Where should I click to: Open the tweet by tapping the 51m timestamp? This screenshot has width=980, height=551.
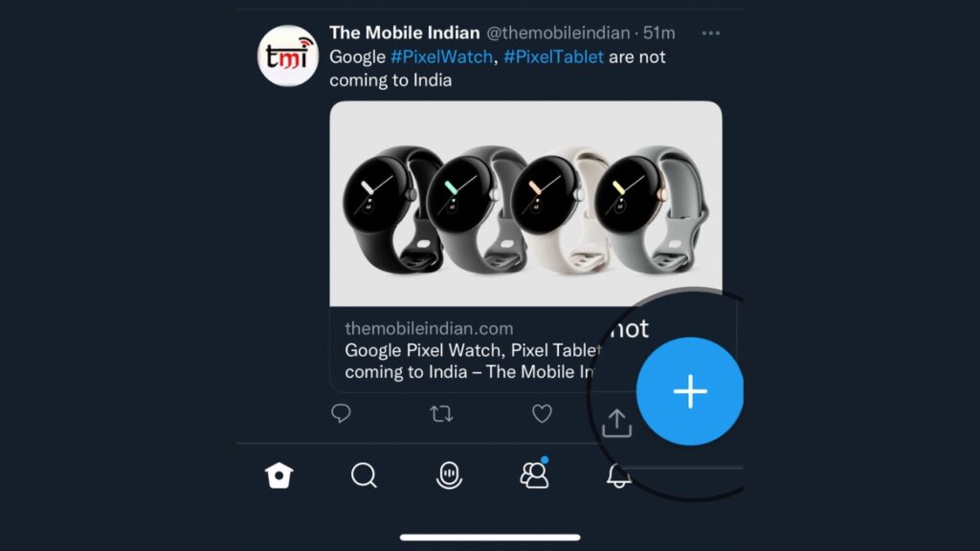pos(657,32)
